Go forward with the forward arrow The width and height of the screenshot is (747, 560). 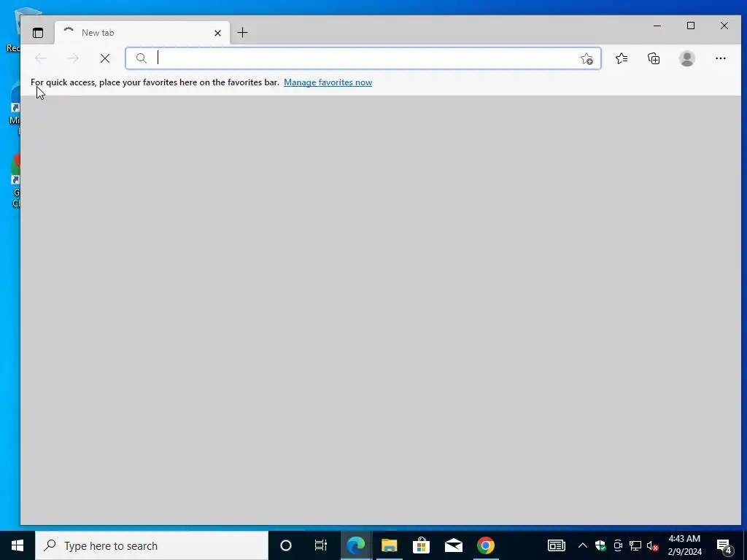tap(73, 58)
